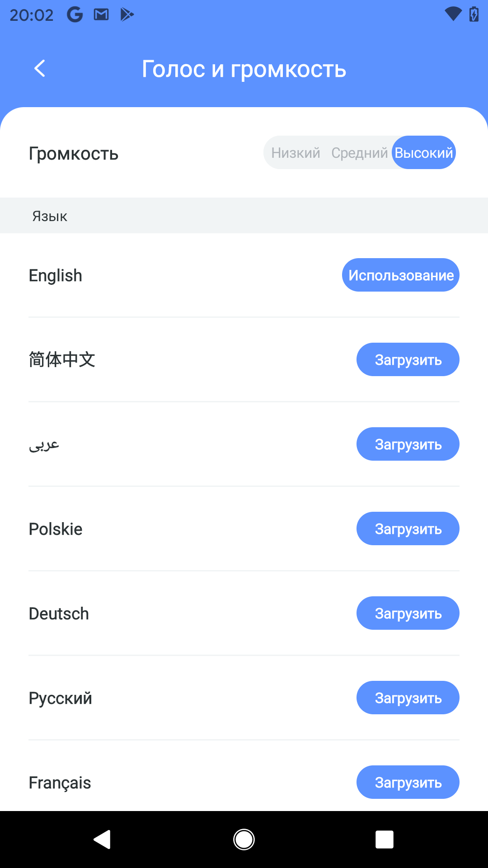Download the Русский voice pack
Screen dimensions: 488x868
tap(408, 698)
